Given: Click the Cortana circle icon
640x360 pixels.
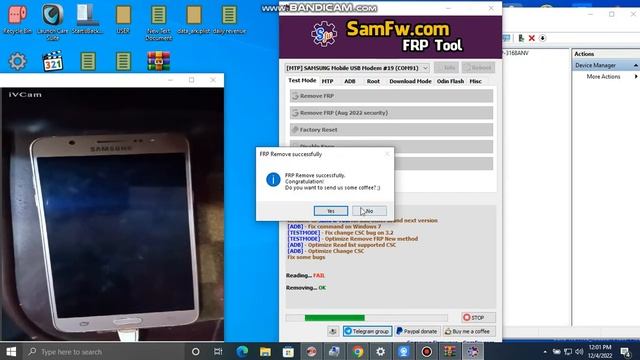Looking at the screenshot, I should [x=196, y=351].
